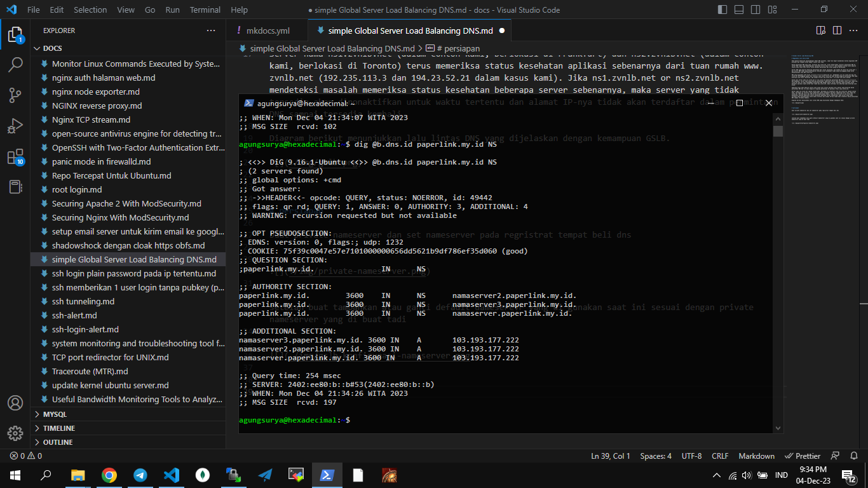Open the Accounts icon in activity bar

click(15, 403)
